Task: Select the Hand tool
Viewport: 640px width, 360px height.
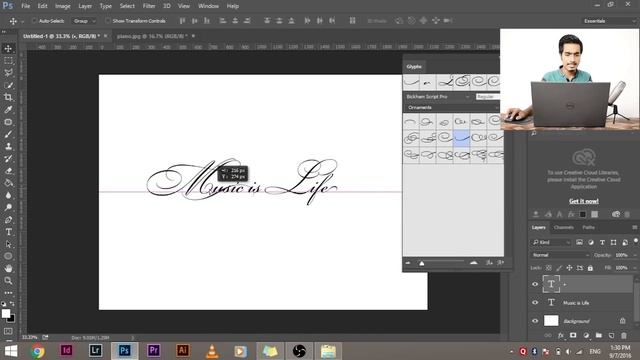Action: (8, 269)
